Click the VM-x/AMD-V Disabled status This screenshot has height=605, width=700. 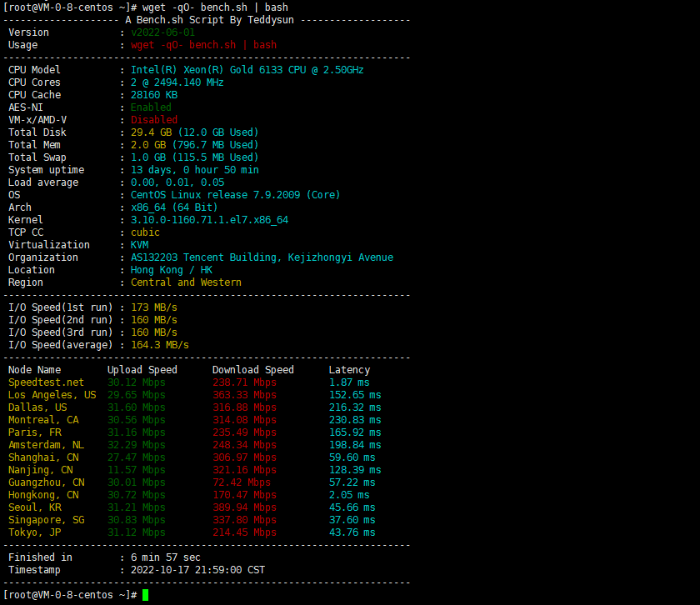coord(153,120)
